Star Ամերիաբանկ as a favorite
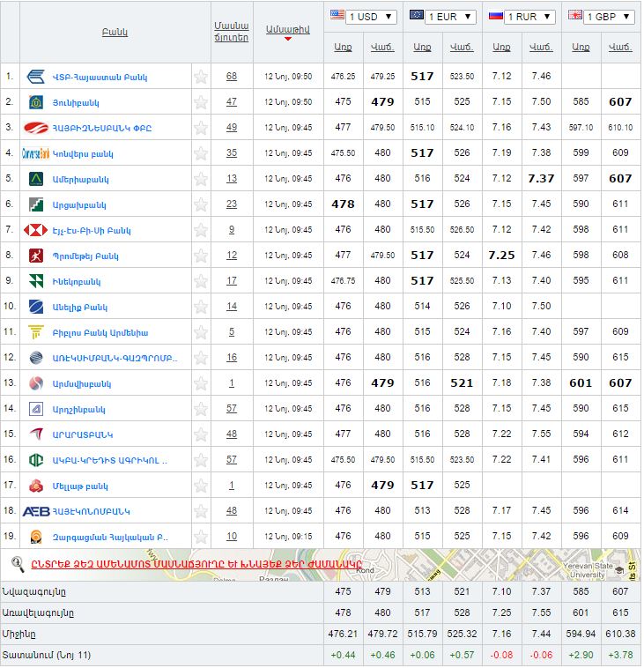Image resolution: width=644 pixels, height=668 pixels. click(201, 179)
